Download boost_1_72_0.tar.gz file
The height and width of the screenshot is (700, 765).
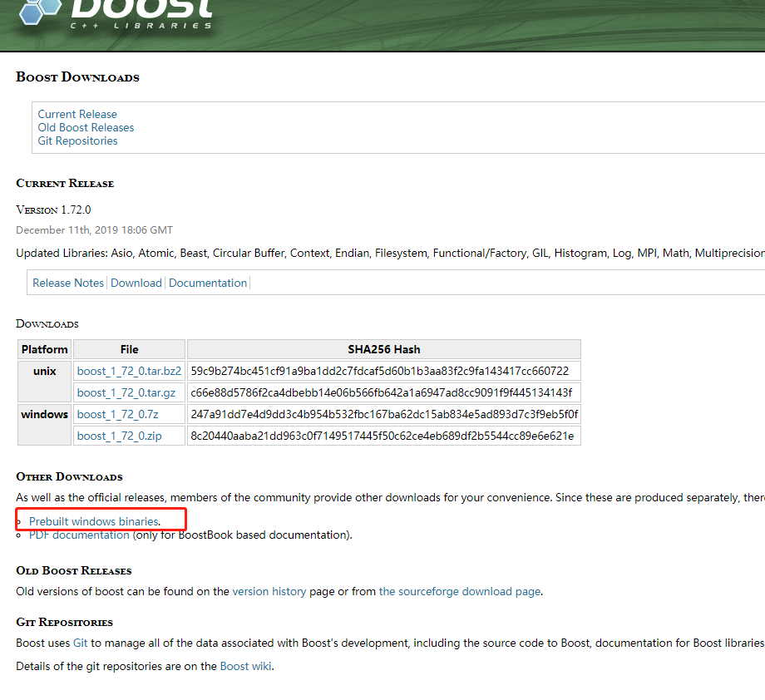click(x=126, y=392)
